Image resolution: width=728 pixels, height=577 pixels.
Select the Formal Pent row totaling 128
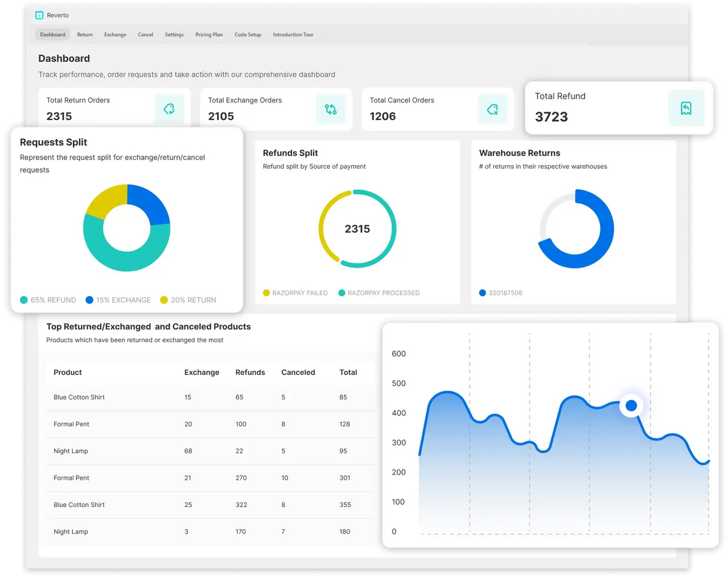point(211,424)
